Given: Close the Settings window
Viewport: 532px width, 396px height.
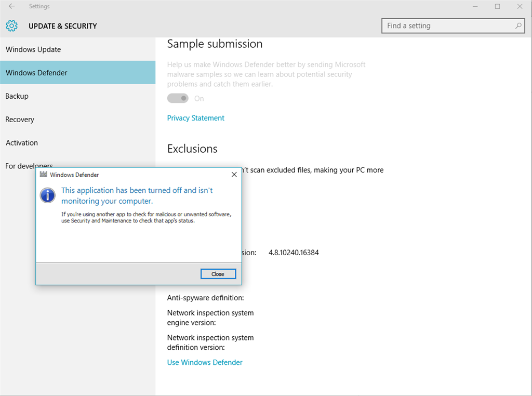Looking at the screenshot, I should click(520, 6).
